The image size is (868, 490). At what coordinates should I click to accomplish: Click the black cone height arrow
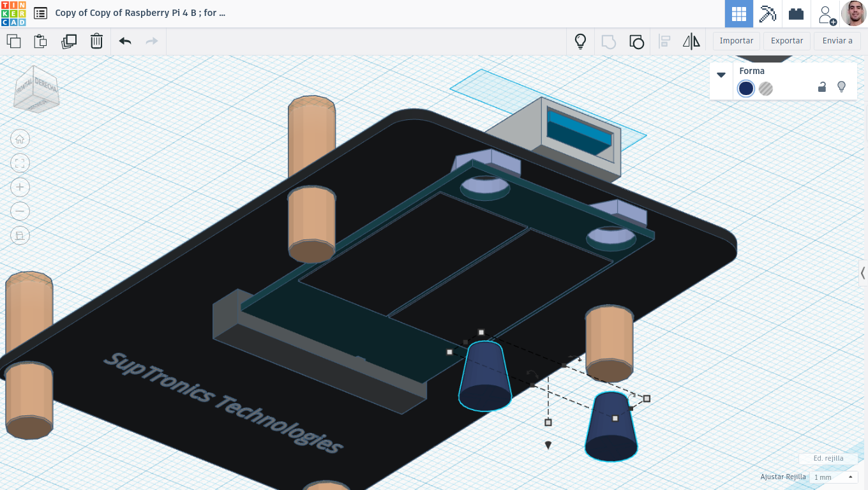(548, 445)
